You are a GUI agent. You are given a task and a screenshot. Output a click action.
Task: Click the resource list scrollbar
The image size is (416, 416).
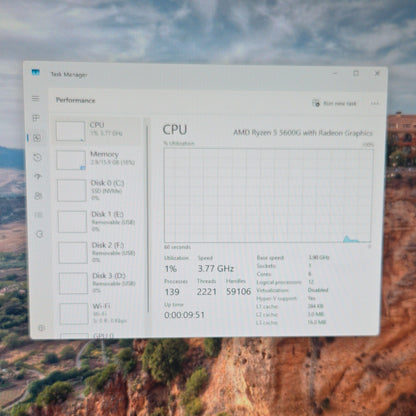(x=148, y=217)
